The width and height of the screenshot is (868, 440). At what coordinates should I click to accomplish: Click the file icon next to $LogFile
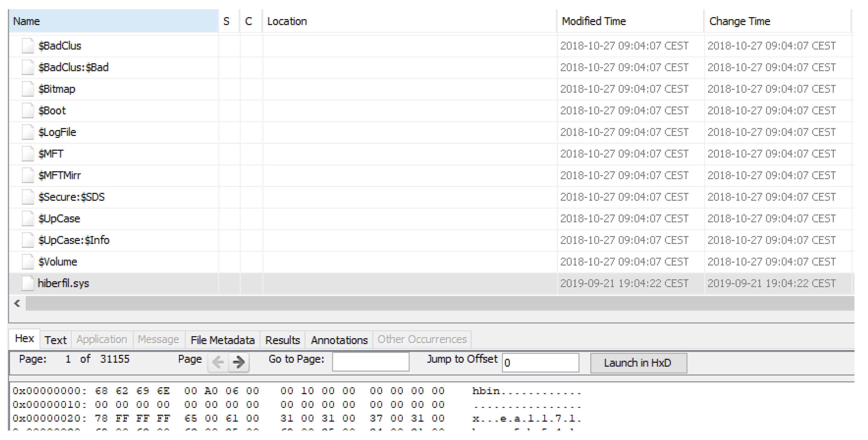(28, 132)
